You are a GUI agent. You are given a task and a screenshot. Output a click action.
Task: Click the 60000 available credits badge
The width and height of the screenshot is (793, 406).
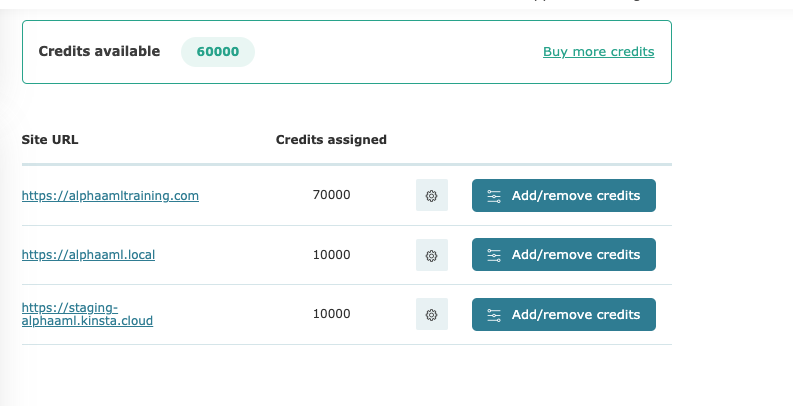click(x=218, y=52)
